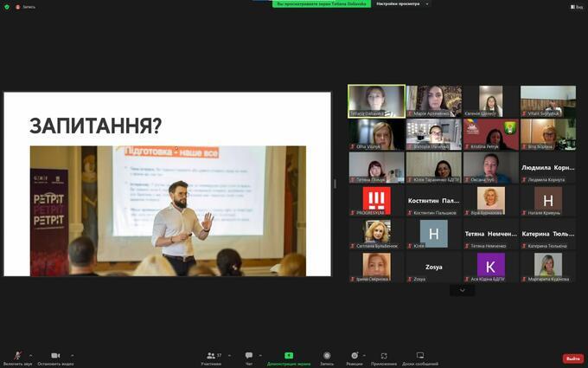Open the Участники participants panel
Viewport: 588px width, 368px height.
(211, 357)
